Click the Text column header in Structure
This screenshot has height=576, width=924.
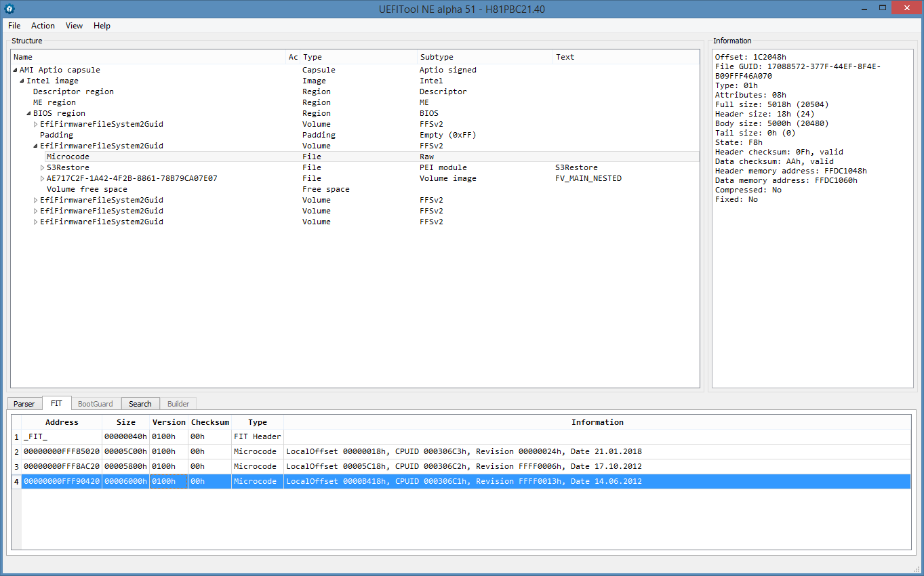[626, 57]
